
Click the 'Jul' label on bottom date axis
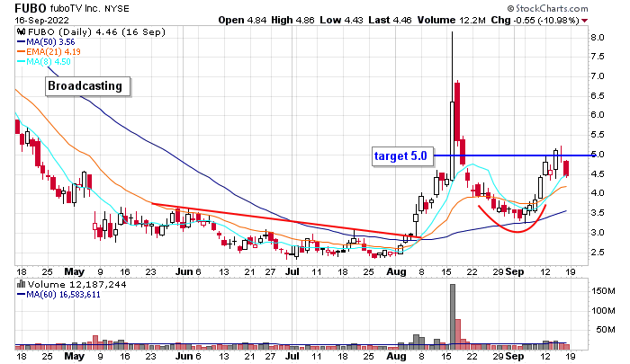coord(292,356)
